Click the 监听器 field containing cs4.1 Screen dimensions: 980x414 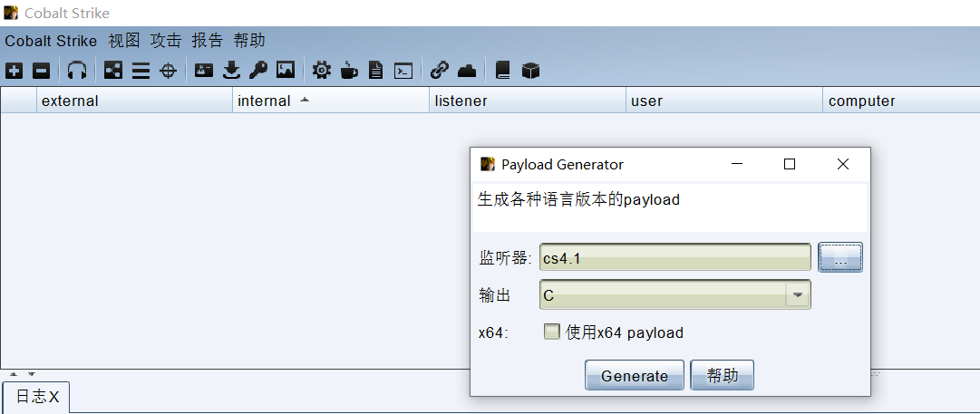tap(675, 257)
